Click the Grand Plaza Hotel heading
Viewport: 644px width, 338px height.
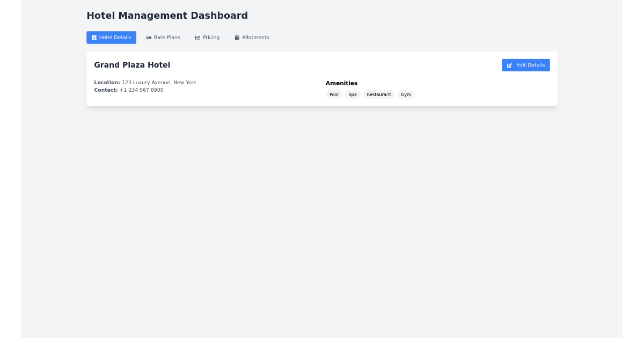(x=132, y=64)
